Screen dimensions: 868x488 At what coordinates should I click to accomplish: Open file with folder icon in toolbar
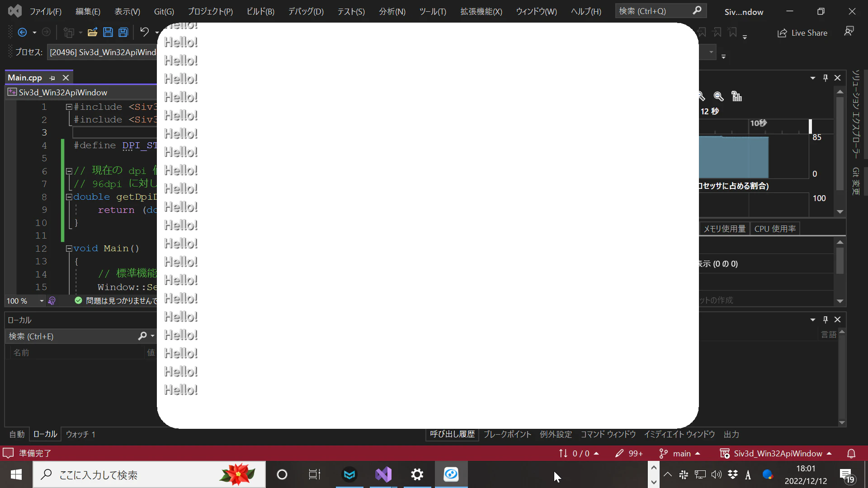(x=92, y=32)
